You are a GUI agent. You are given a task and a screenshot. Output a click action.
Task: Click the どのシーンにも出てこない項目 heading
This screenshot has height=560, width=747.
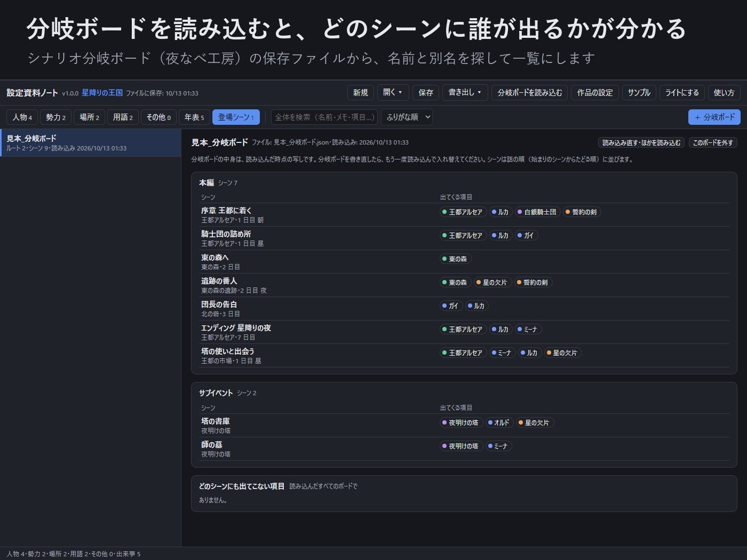[242, 486]
